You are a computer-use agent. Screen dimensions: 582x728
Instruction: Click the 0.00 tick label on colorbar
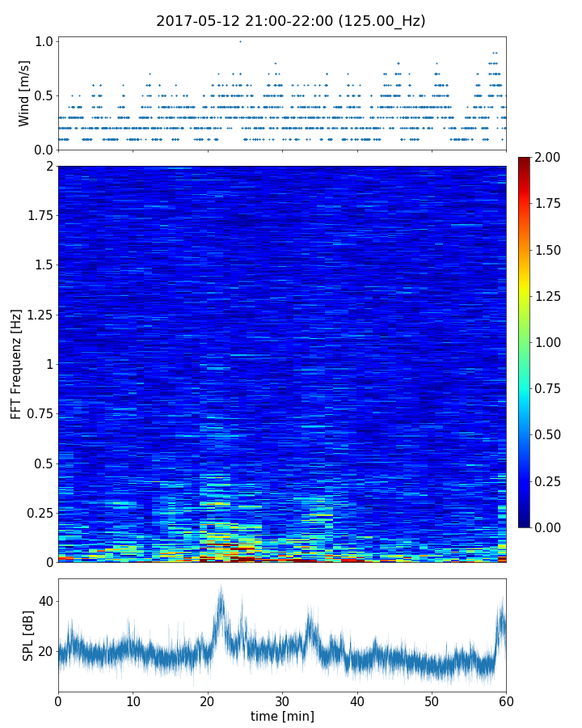click(551, 527)
